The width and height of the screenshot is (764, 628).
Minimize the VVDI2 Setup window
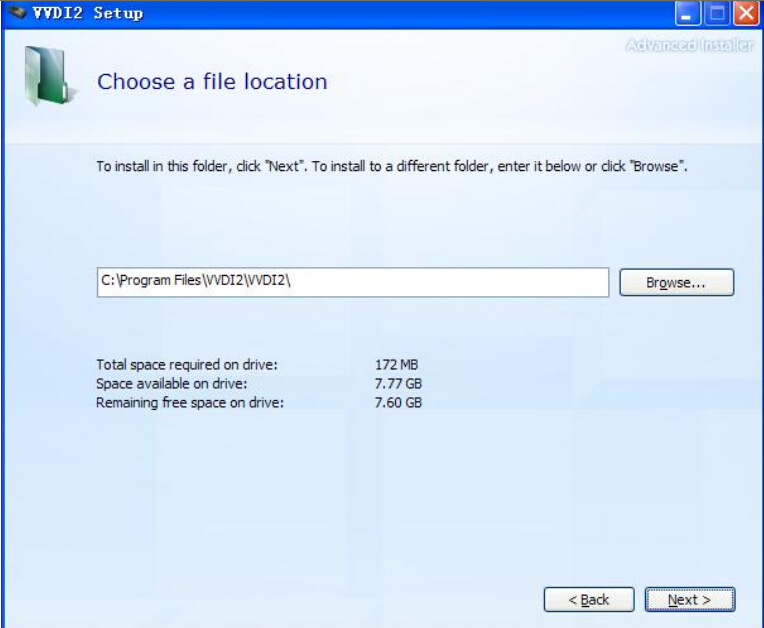coord(687,13)
